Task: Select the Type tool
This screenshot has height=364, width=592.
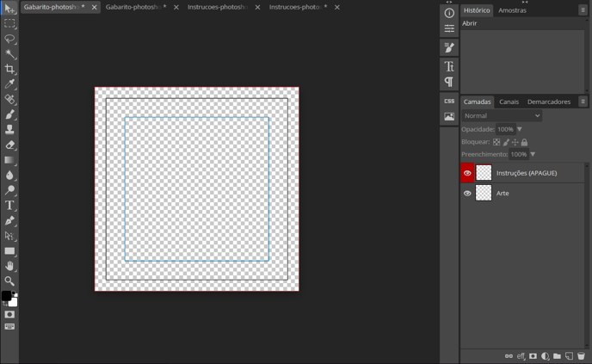Action: pyautogui.click(x=9, y=206)
